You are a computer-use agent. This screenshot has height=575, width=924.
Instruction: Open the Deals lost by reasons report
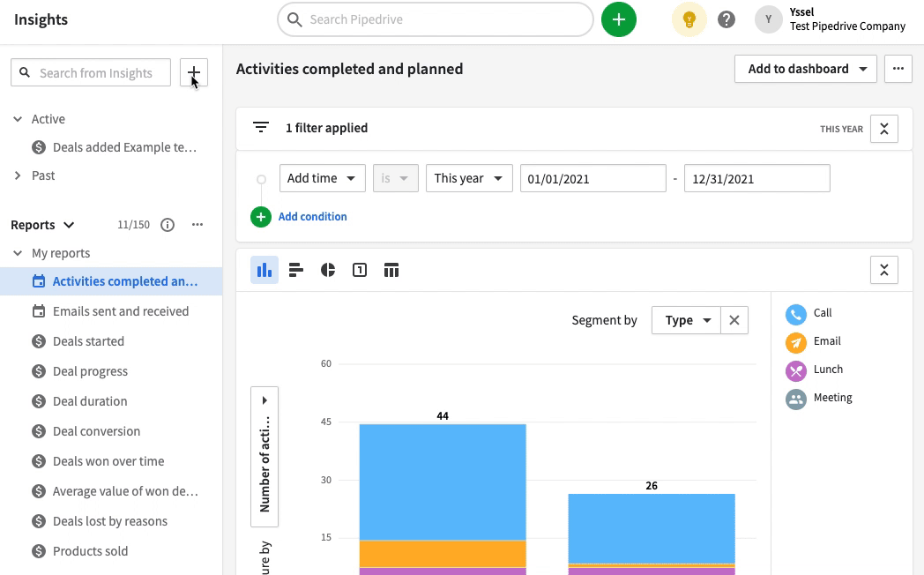[x=111, y=521]
